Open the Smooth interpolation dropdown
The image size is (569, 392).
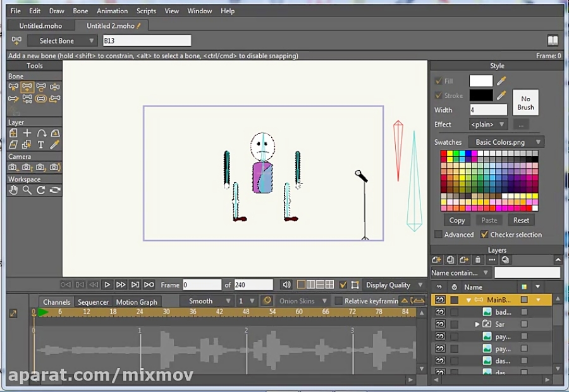coord(207,301)
